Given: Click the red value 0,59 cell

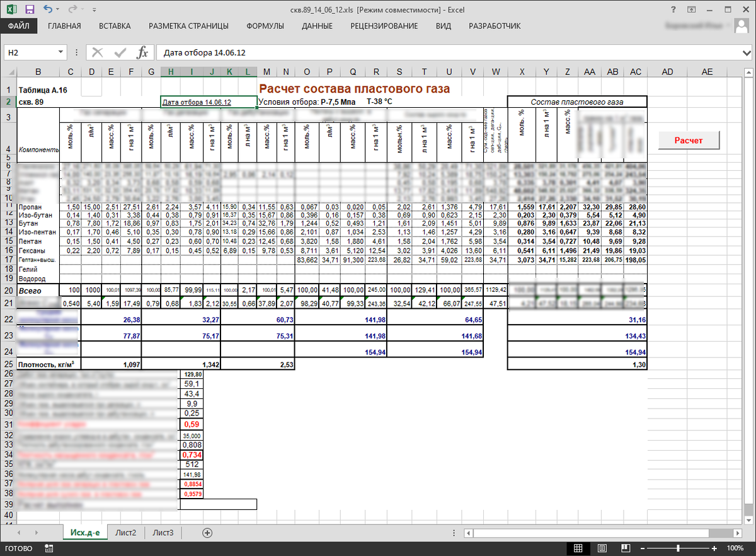Looking at the screenshot, I should (190, 424).
